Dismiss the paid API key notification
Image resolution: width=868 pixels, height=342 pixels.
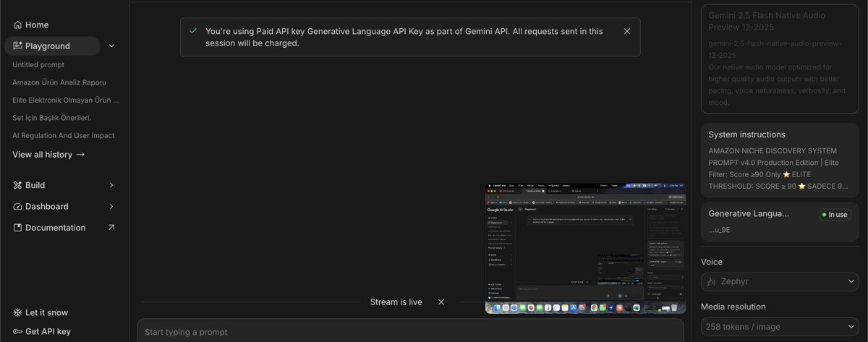pyautogui.click(x=627, y=31)
